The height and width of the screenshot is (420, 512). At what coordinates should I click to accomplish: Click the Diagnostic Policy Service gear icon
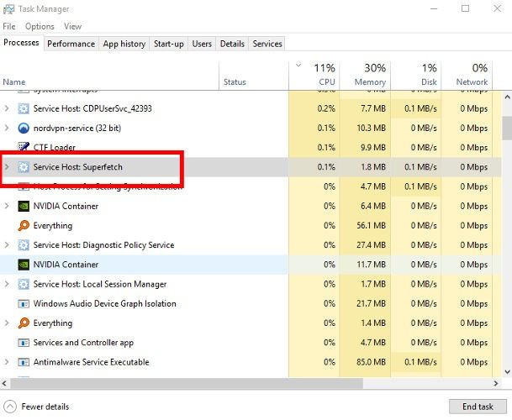point(24,245)
